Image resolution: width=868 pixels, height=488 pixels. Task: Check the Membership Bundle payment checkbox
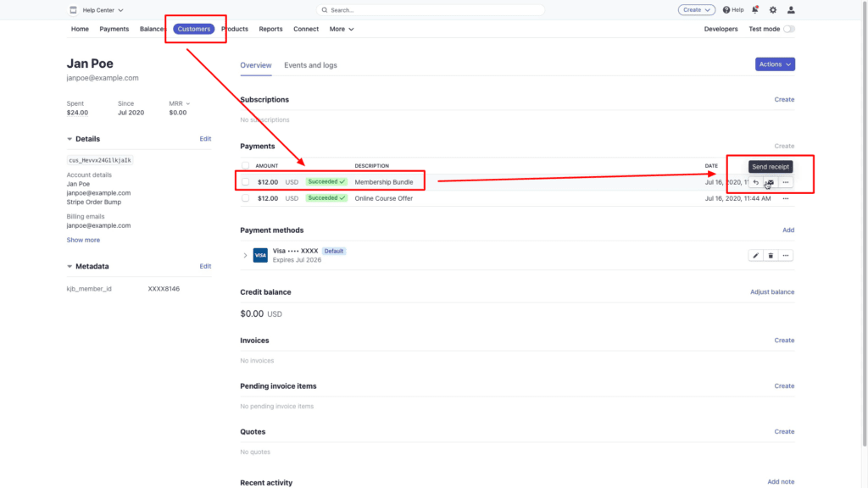pyautogui.click(x=245, y=182)
